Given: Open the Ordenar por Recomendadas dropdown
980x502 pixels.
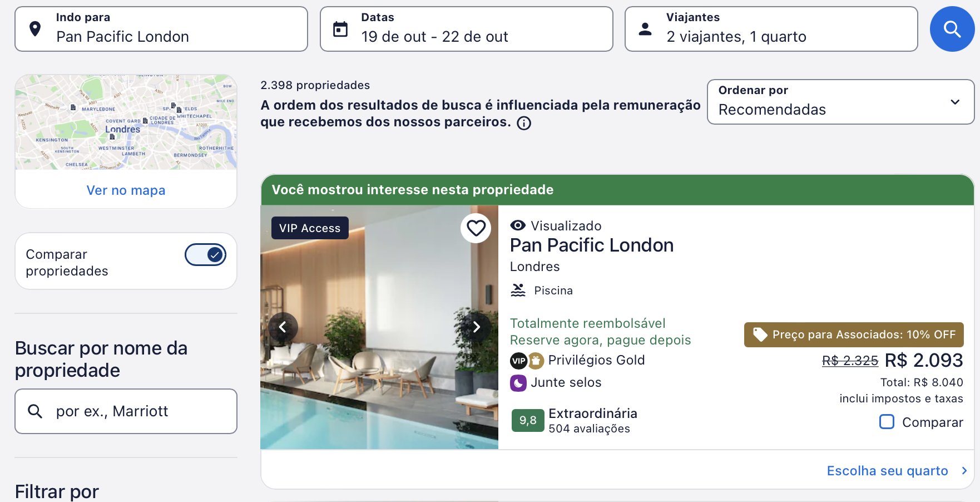Looking at the screenshot, I should pyautogui.click(x=840, y=101).
